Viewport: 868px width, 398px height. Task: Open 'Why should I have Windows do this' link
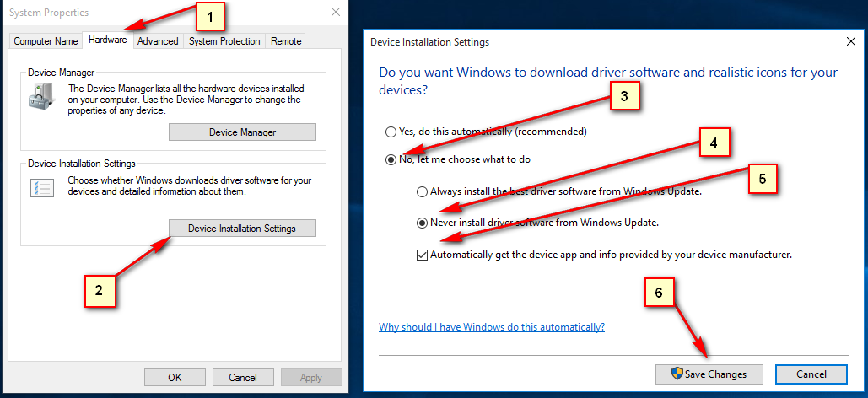492,326
